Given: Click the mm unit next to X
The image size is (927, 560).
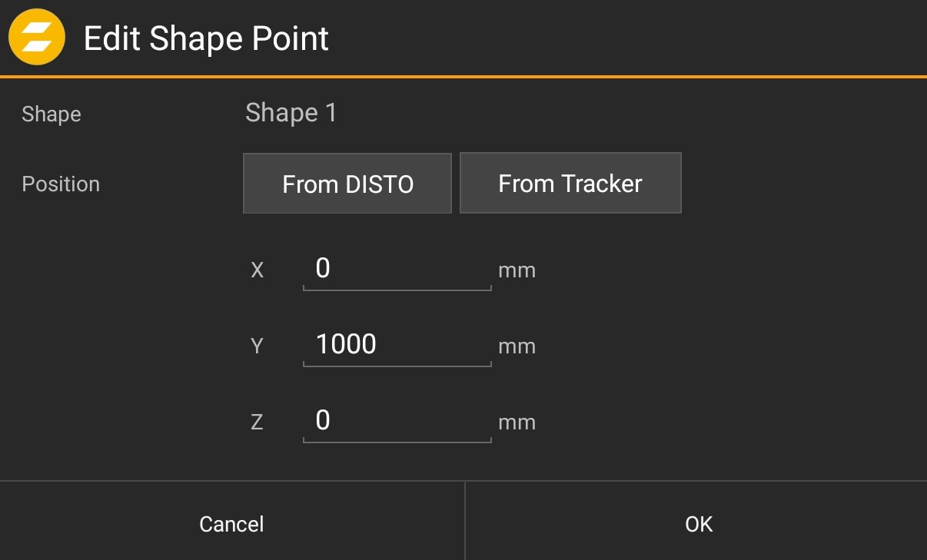Looking at the screenshot, I should pos(517,270).
